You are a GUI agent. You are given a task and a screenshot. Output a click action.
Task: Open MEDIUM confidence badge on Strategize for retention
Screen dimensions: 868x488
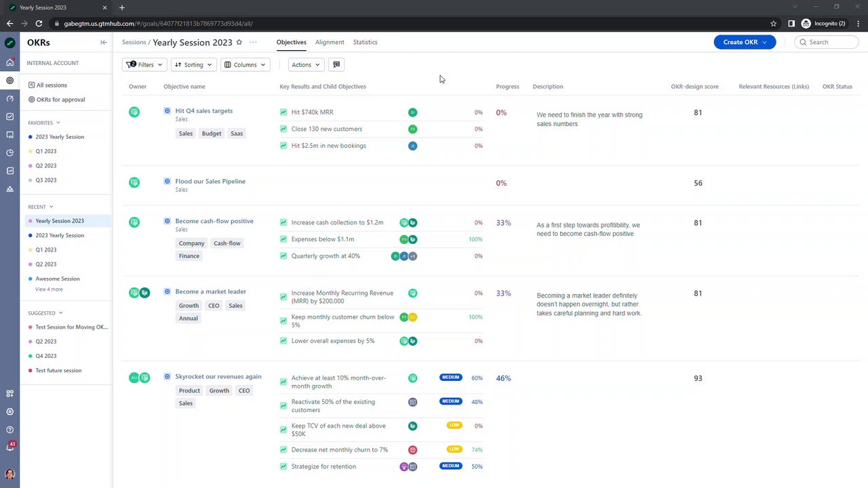[x=451, y=466]
